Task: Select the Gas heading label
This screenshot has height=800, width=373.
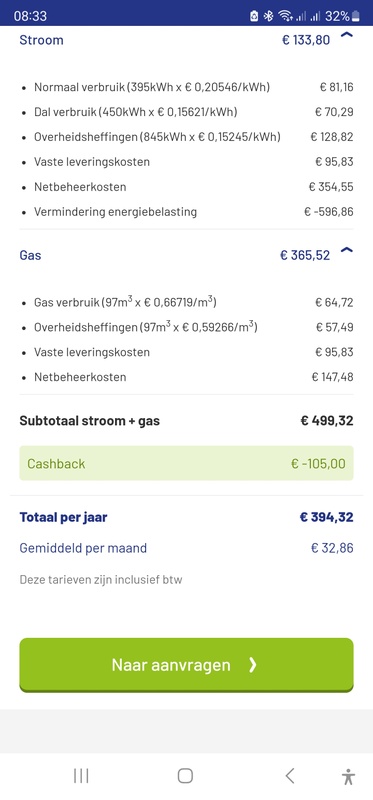Action: [30, 255]
